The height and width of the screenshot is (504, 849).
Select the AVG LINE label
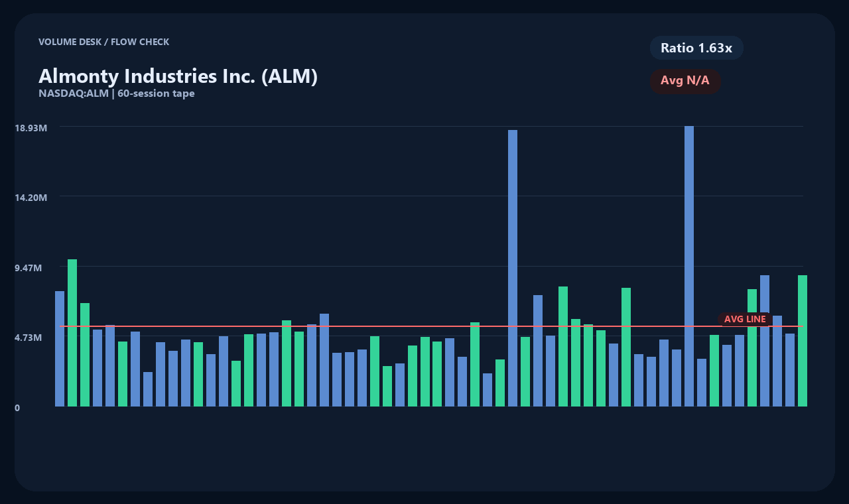pyautogui.click(x=745, y=320)
